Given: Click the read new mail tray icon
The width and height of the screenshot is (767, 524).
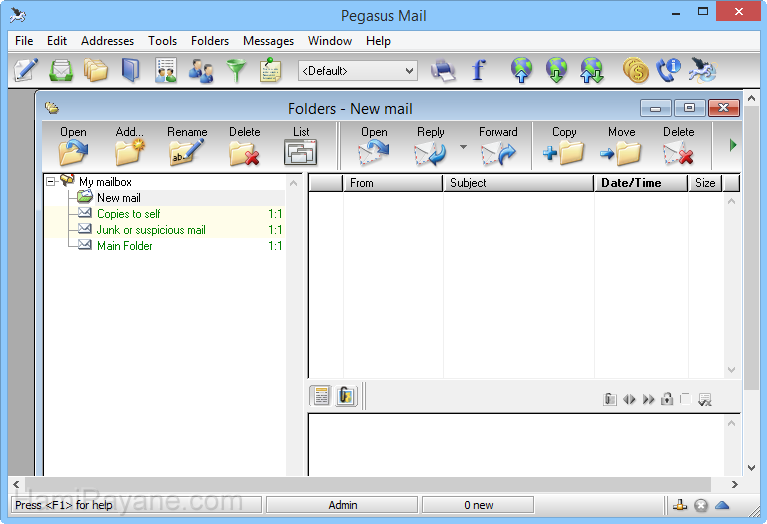Looking at the screenshot, I should tap(61, 70).
